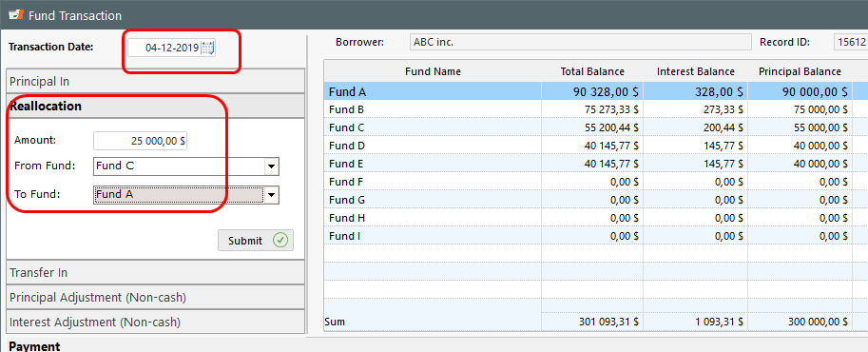Sort by Interest Balance column header

click(x=695, y=71)
